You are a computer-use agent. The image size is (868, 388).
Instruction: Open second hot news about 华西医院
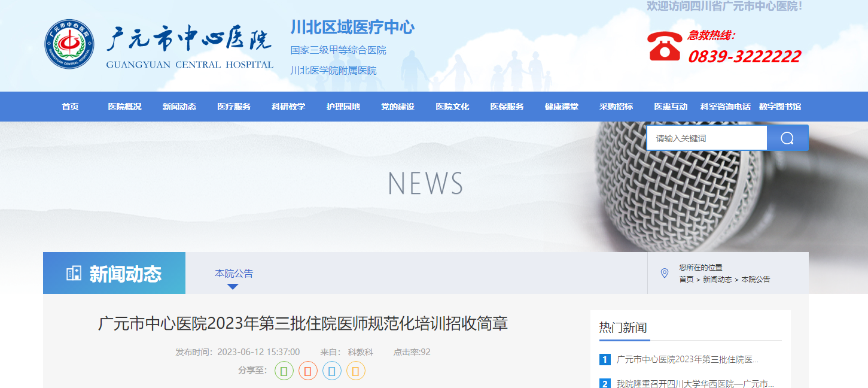coord(695,384)
